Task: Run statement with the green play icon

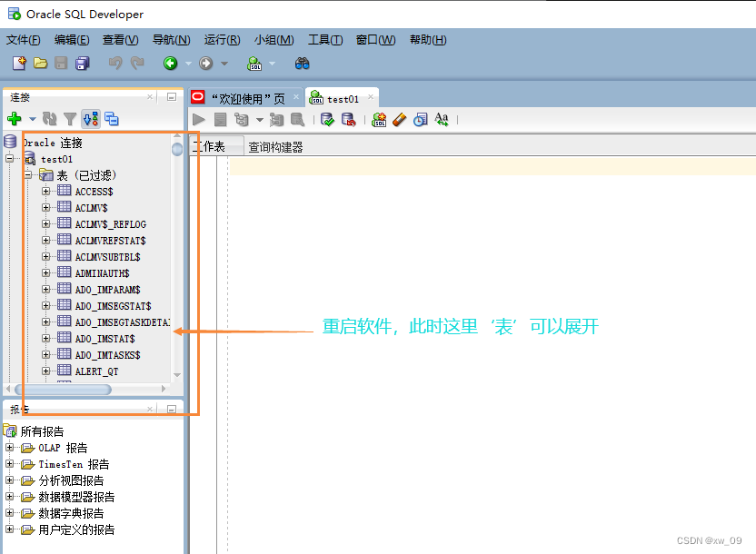Action: pos(199,120)
